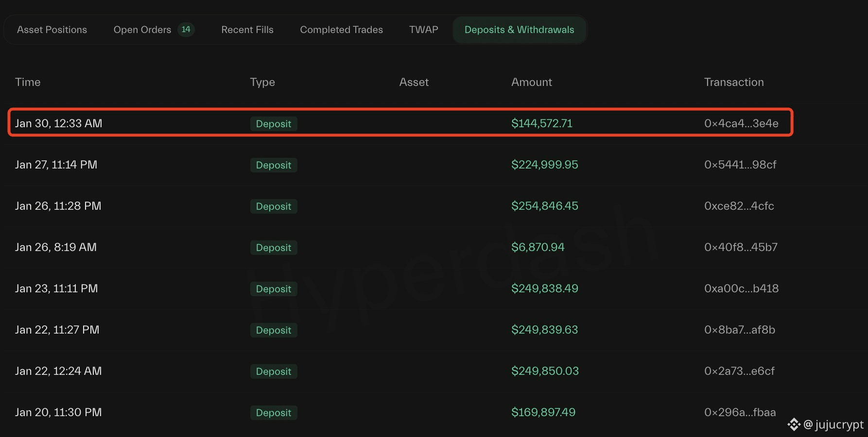Switch to the TWAP tab
Viewport: 868px width, 437px height.
pos(423,30)
